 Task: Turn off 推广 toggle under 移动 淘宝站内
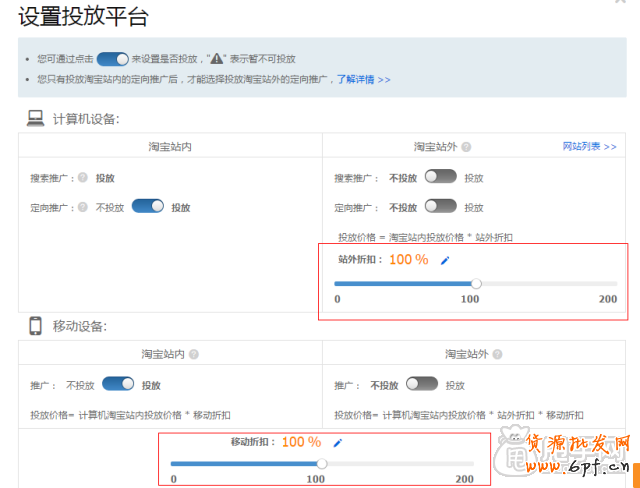click(118, 384)
